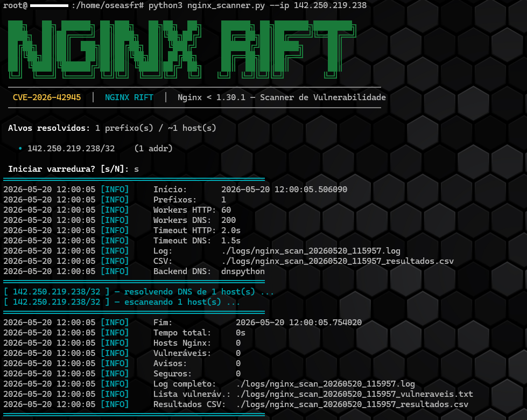Click the 'Vulneráveis:' result line
This screenshot has height=420, width=527.
coord(122,353)
